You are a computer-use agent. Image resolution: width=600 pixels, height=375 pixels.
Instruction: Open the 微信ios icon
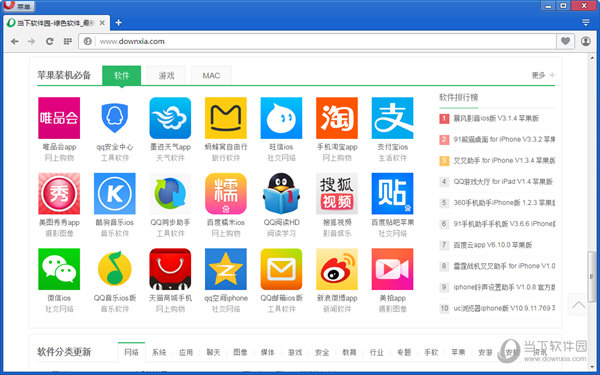click(x=59, y=269)
